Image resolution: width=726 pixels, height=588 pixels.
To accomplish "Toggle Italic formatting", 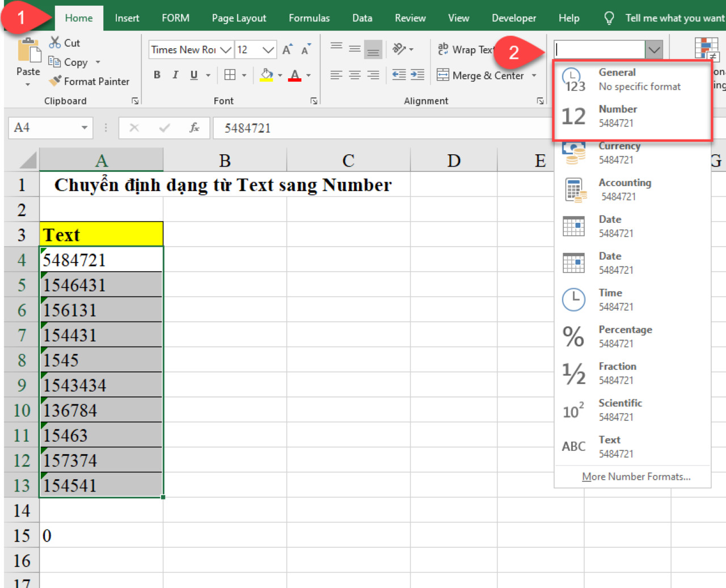I will [x=175, y=75].
